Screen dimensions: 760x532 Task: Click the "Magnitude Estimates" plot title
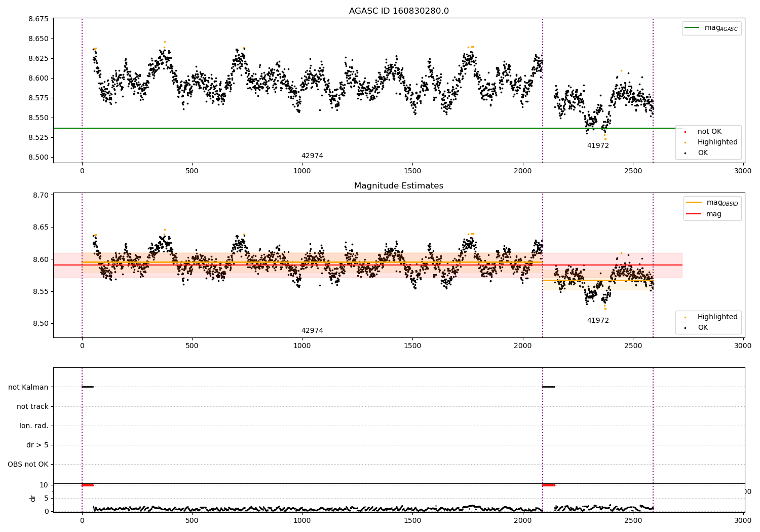pos(399,186)
